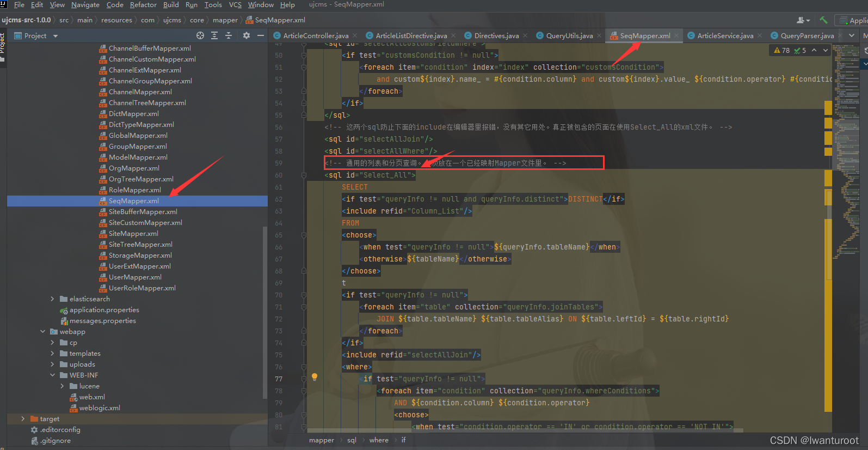Expand the cp folder
Viewport: 868px width, 450px height.
click(x=52, y=343)
